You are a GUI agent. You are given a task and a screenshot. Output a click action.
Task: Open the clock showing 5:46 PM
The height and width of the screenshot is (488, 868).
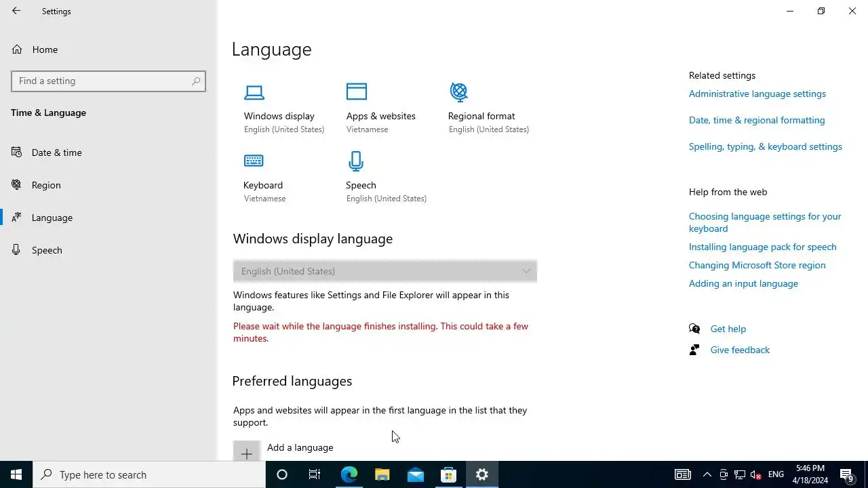click(x=812, y=474)
